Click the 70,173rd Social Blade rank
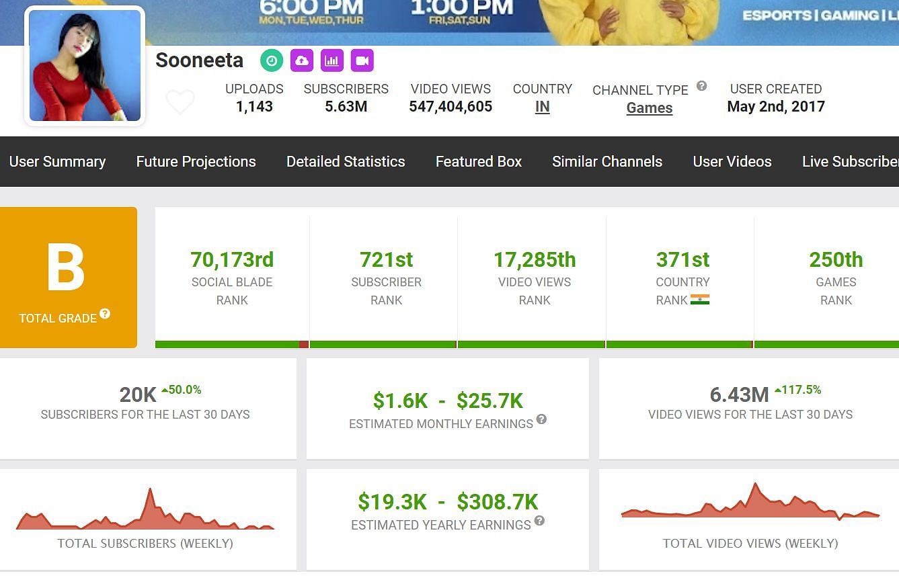Image resolution: width=899 pixels, height=588 pixels. click(232, 260)
